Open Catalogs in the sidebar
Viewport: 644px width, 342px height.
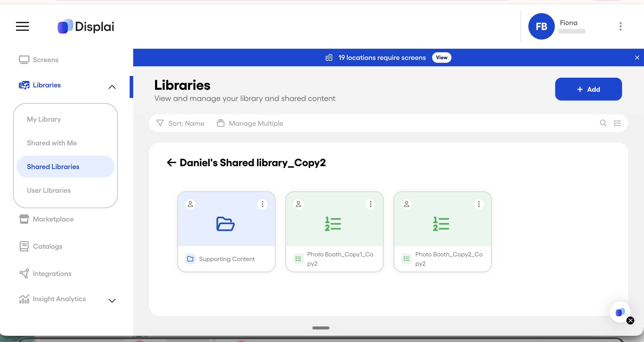[x=41, y=246]
